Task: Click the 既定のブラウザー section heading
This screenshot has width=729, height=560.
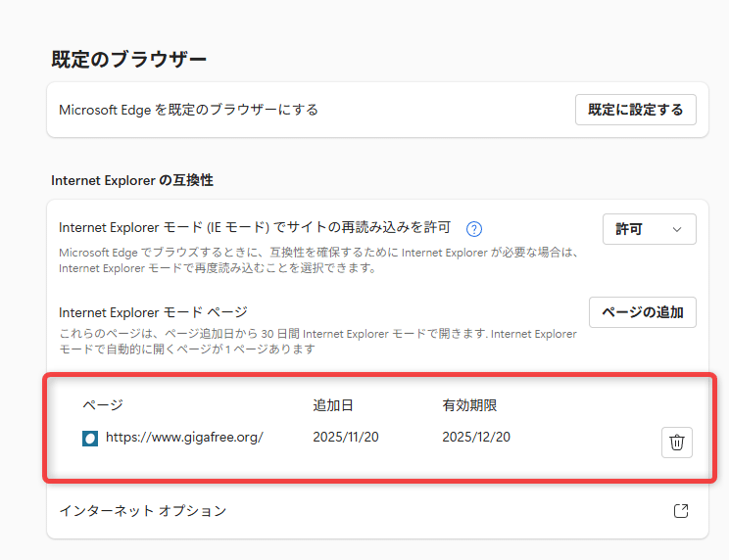Action: (x=129, y=59)
